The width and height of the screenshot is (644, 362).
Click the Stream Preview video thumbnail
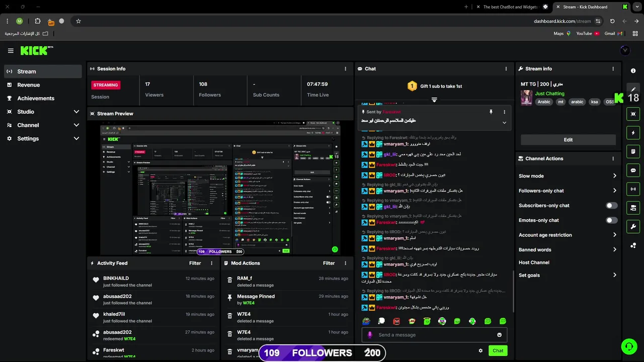220,188
